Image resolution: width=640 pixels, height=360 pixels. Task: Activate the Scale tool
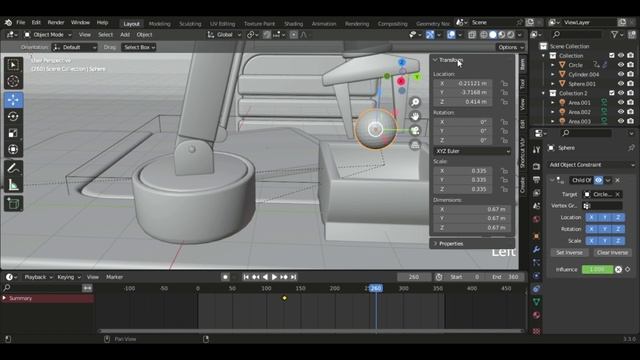click(x=13, y=133)
